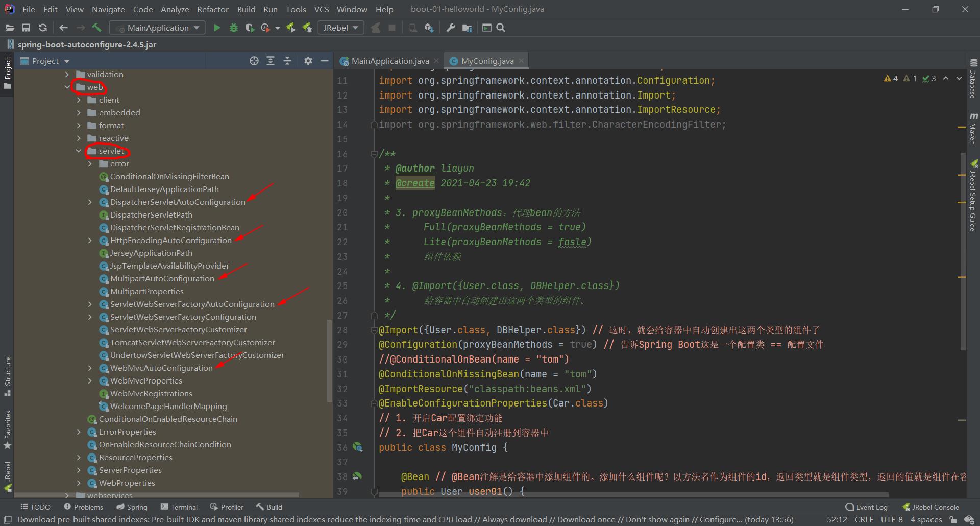Open the JRebel dropdown

pyautogui.click(x=340, y=28)
